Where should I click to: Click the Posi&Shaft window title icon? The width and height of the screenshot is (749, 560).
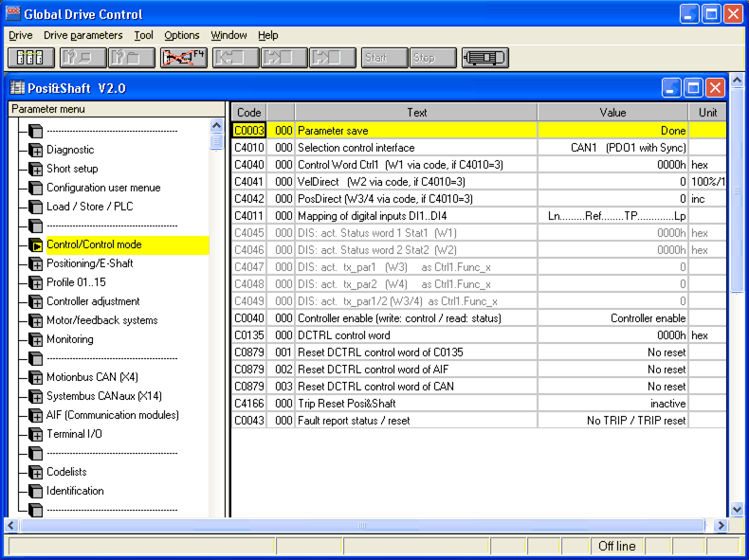(17, 88)
